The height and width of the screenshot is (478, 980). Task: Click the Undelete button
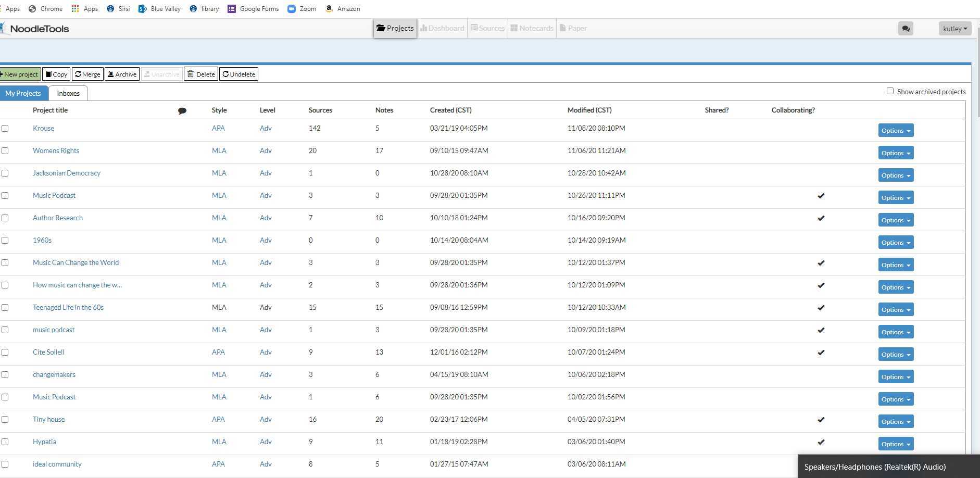[x=238, y=74]
